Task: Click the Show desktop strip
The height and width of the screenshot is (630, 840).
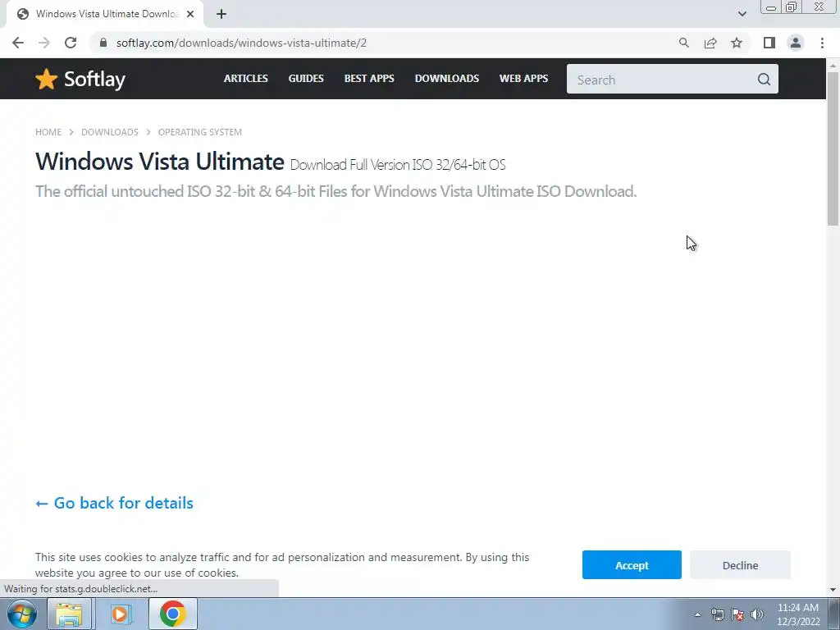Action: pos(834,614)
